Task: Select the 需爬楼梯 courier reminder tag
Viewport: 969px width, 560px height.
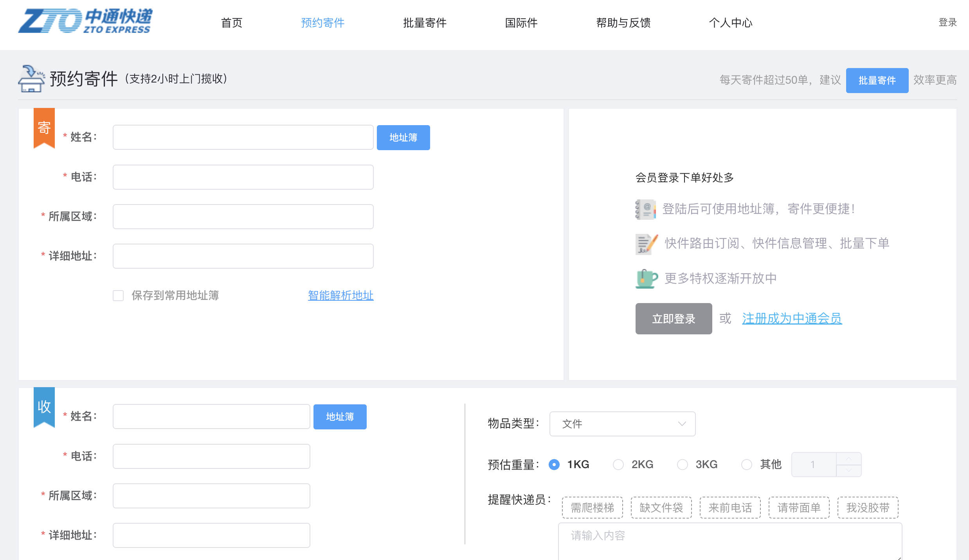Action: pos(593,508)
